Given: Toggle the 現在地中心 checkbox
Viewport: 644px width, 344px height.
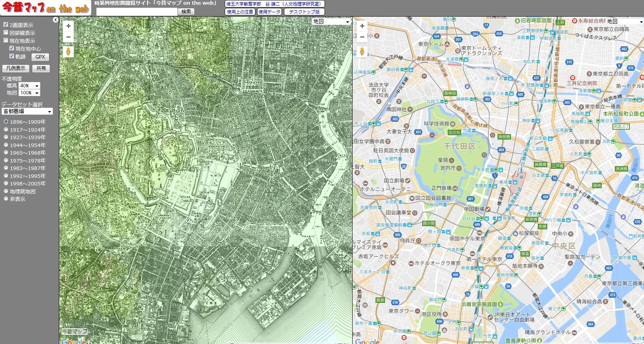Looking at the screenshot, I should coord(12,48).
